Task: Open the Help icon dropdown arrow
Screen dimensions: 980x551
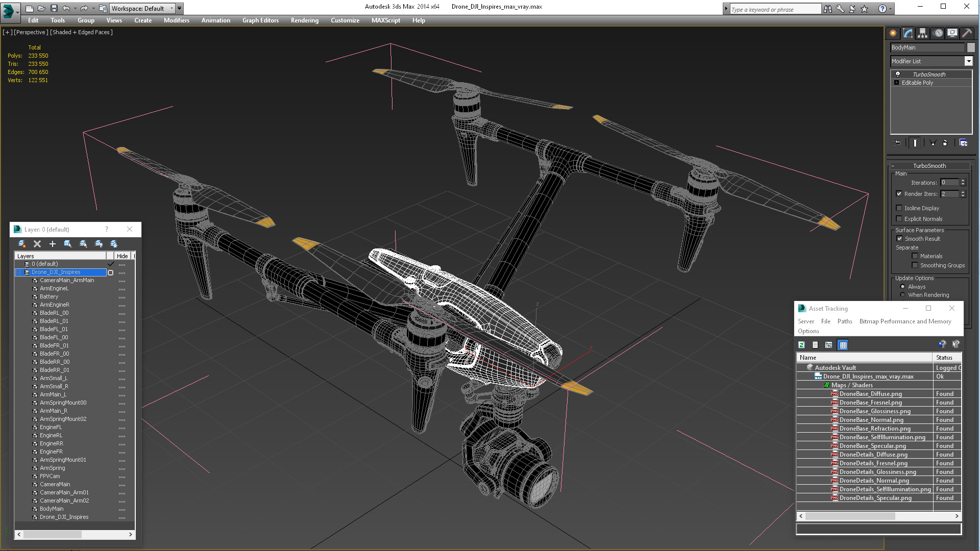Action: coord(891,9)
